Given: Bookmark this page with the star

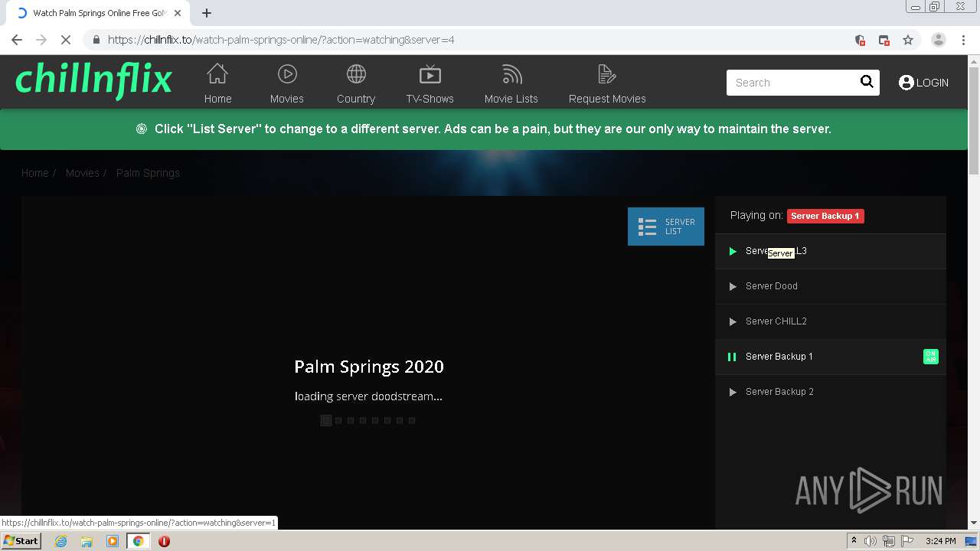Looking at the screenshot, I should [x=908, y=40].
